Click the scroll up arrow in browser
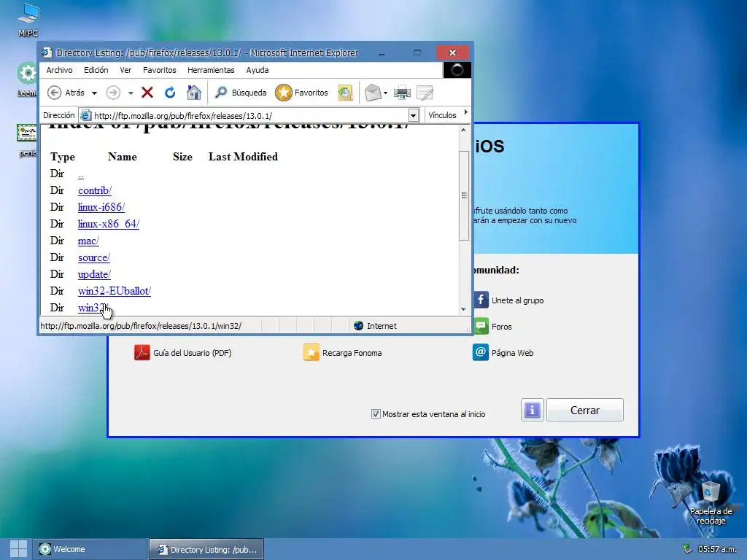The height and width of the screenshot is (560, 747). pyautogui.click(x=463, y=130)
